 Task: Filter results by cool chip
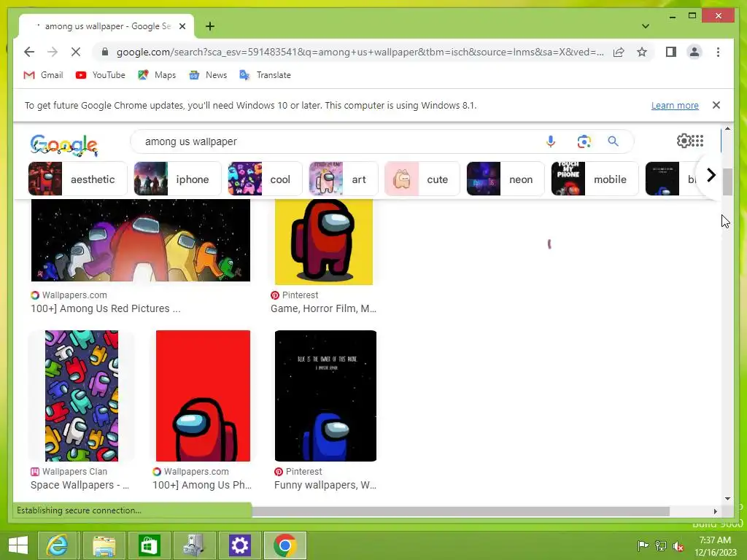(265, 179)
